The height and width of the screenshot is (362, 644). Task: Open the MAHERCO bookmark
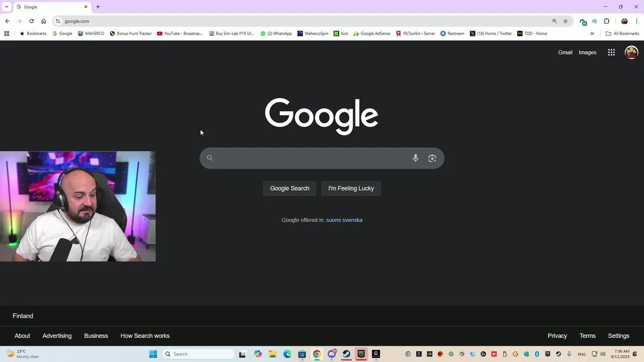pos(91,34)
